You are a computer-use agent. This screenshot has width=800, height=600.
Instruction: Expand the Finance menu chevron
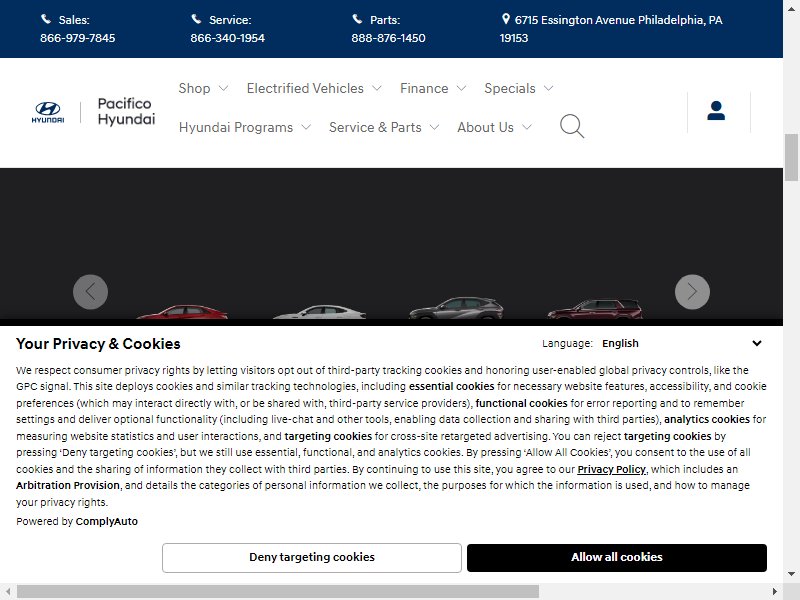click(461, 88)
